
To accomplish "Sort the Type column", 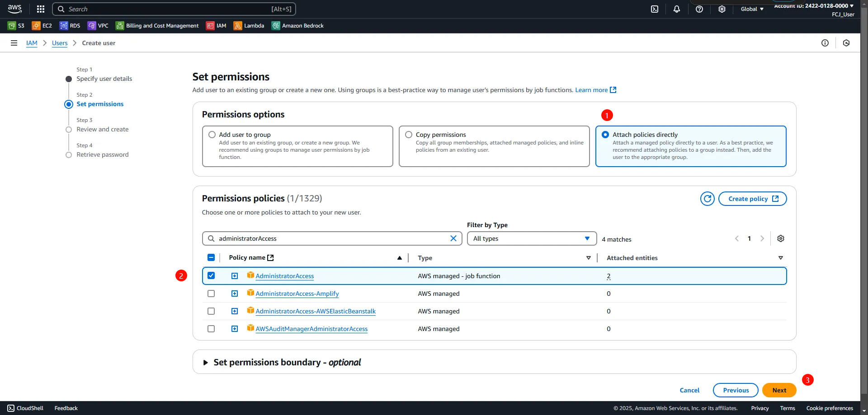I will (x=589, y=258).
